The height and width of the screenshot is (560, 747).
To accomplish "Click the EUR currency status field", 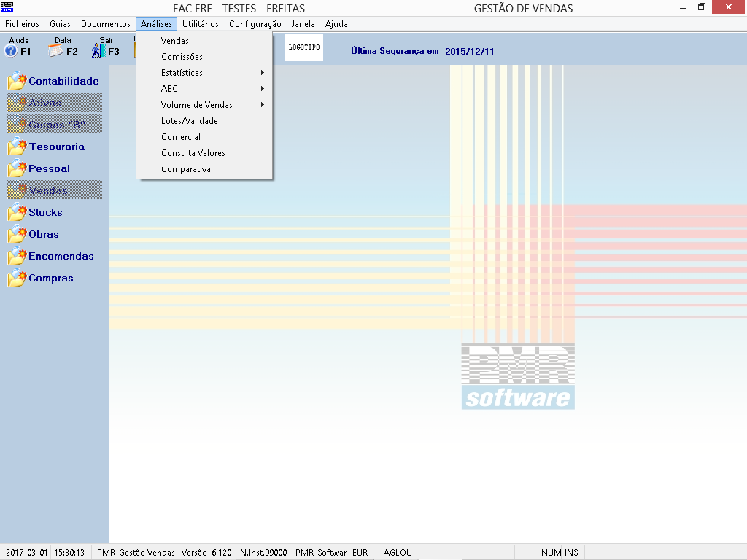I will click(360, 553).
